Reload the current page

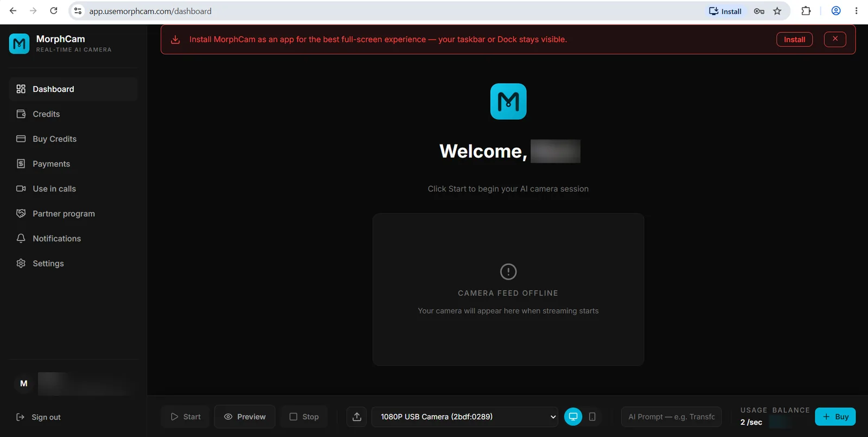click(54, 11)
